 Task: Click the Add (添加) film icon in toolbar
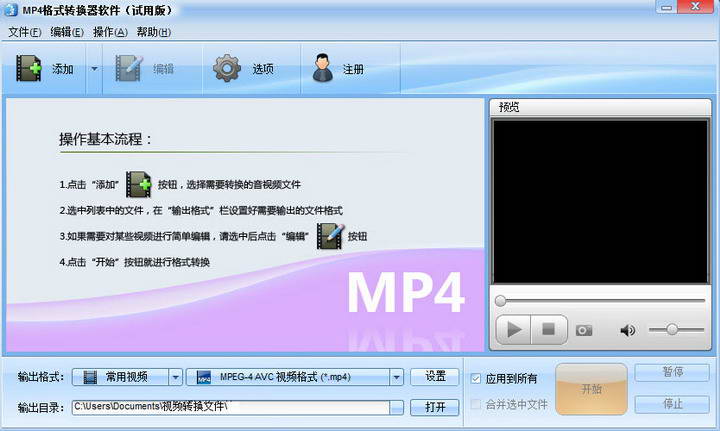coord(29,69)
